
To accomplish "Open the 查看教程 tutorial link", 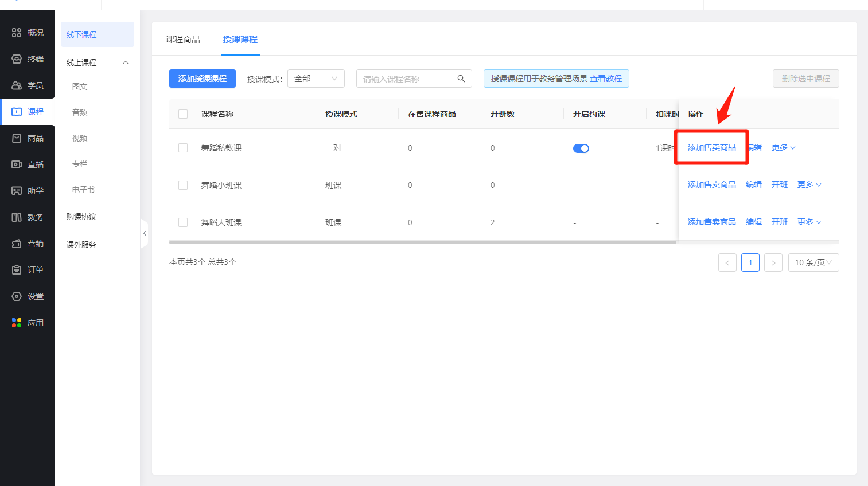I will click(x=606, y=79).
